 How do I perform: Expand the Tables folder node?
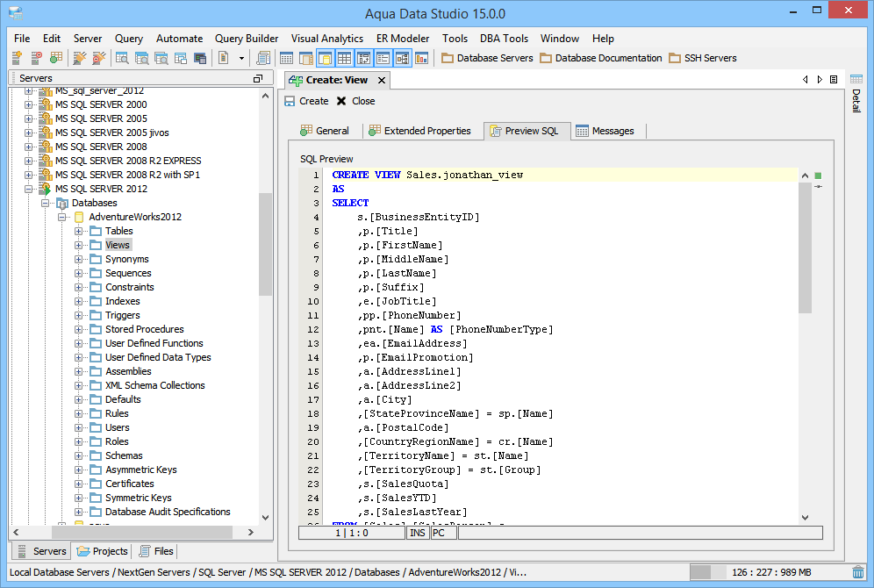coord(79,231)
